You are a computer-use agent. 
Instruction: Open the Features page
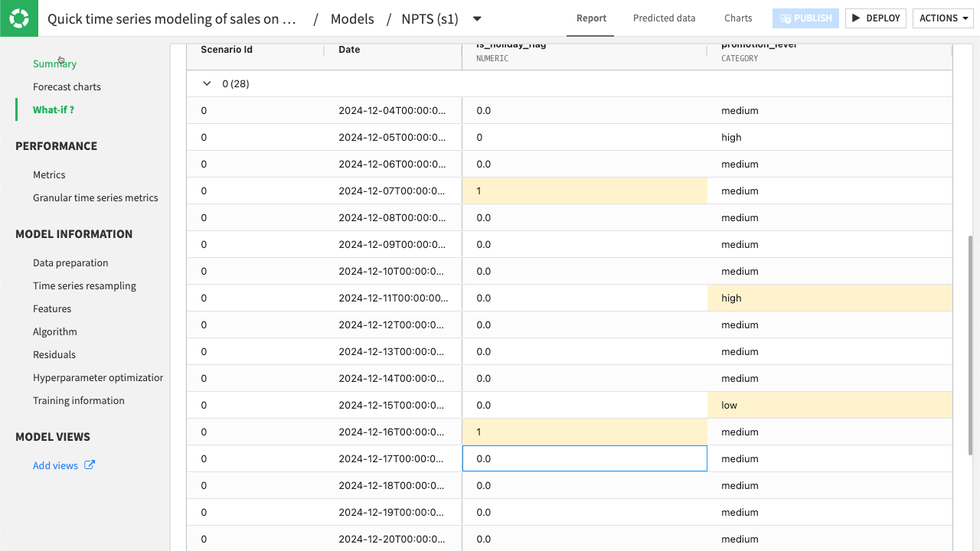click(x=52, y=308)
